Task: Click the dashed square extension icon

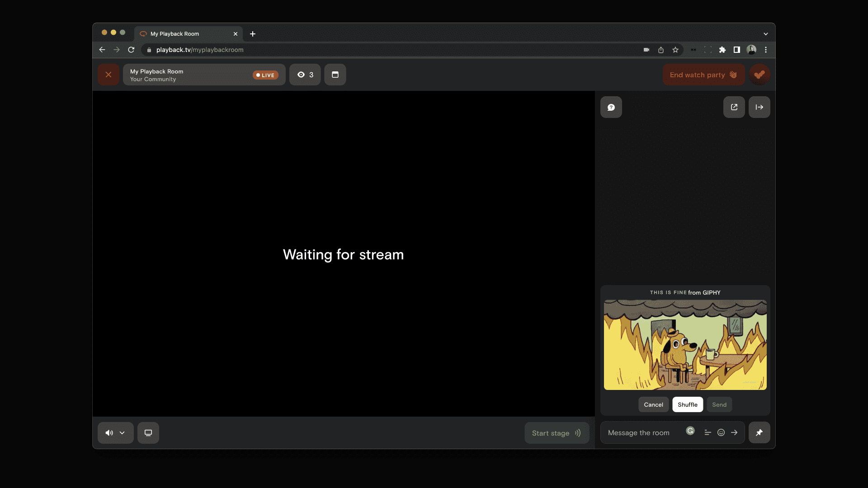Action: [x=708, y=50]
